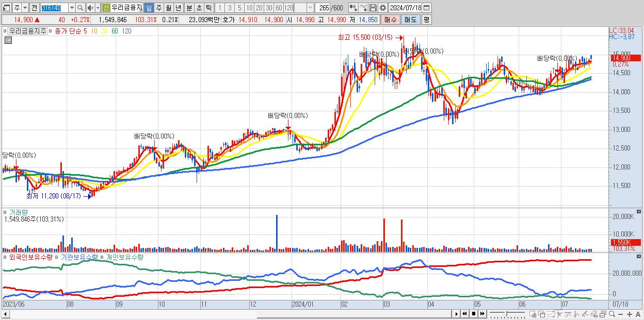Choose interval 1 button

[x=220, y=8]
